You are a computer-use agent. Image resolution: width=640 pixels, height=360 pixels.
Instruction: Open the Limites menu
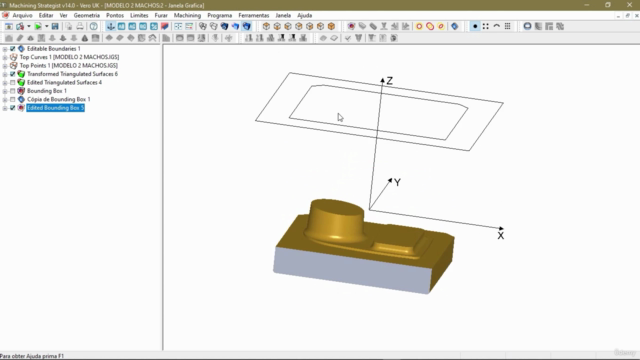[139, 16]
